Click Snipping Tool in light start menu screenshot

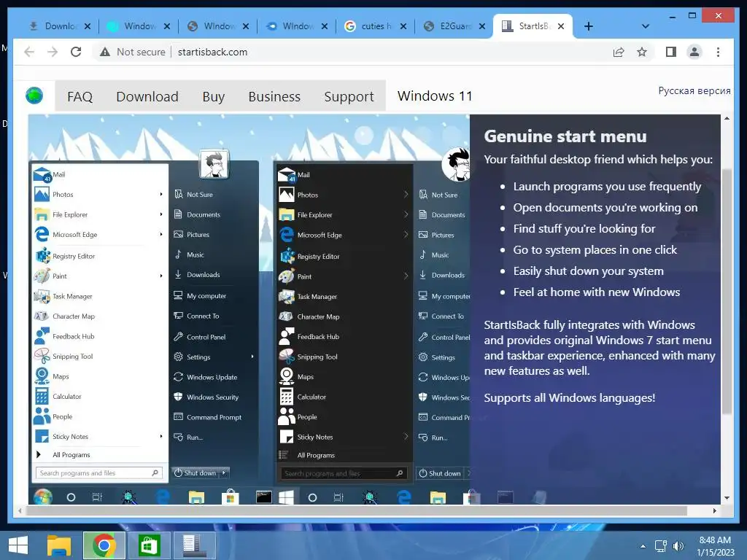[x=72, y=356]
